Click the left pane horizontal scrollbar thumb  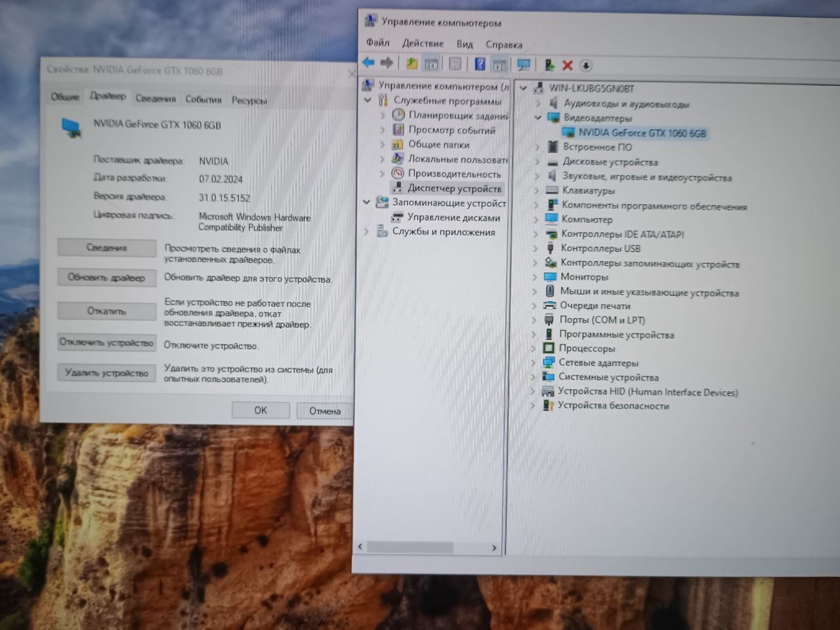point(410,547)
